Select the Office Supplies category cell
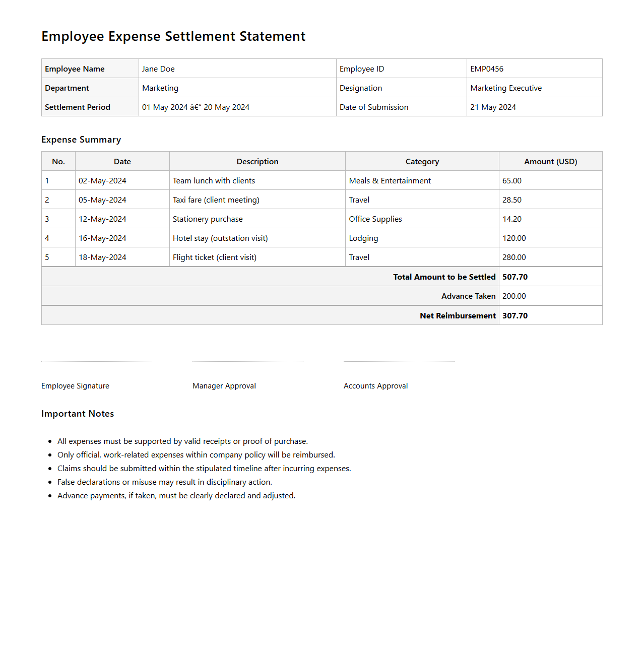This screenshot has height=655, width=644. tap(375, 219)
